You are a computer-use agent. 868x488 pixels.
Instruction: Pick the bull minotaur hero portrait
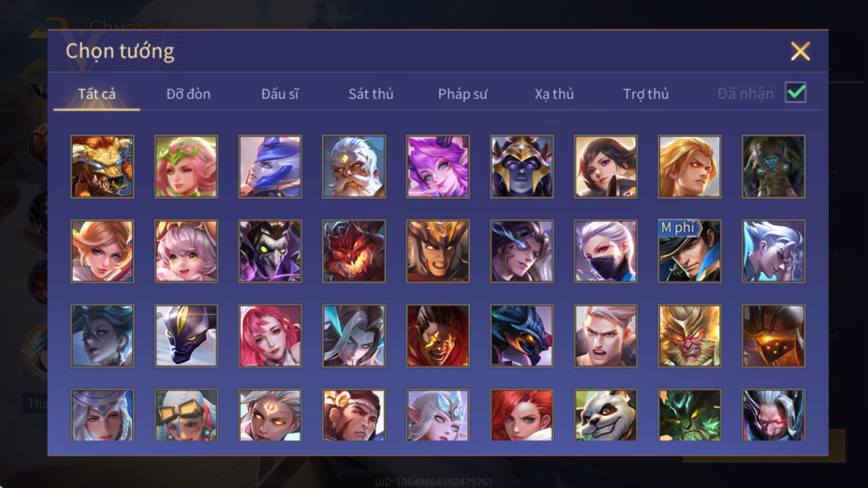point(102,166)
